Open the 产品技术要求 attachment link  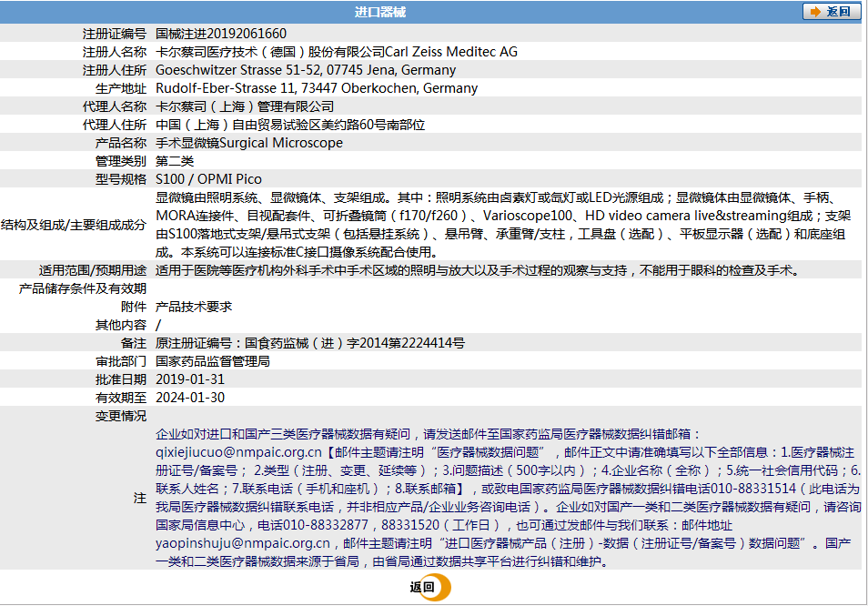click(x=194, y=307)
